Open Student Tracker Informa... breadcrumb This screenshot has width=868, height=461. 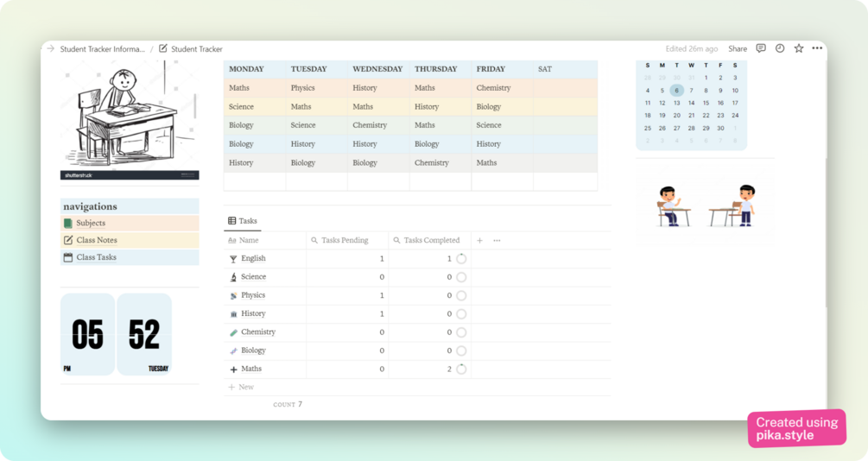click(103, 48)
